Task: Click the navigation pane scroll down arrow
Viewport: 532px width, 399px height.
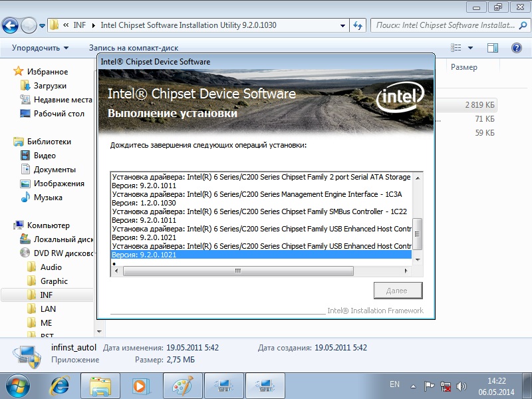Action: point(99,332)
